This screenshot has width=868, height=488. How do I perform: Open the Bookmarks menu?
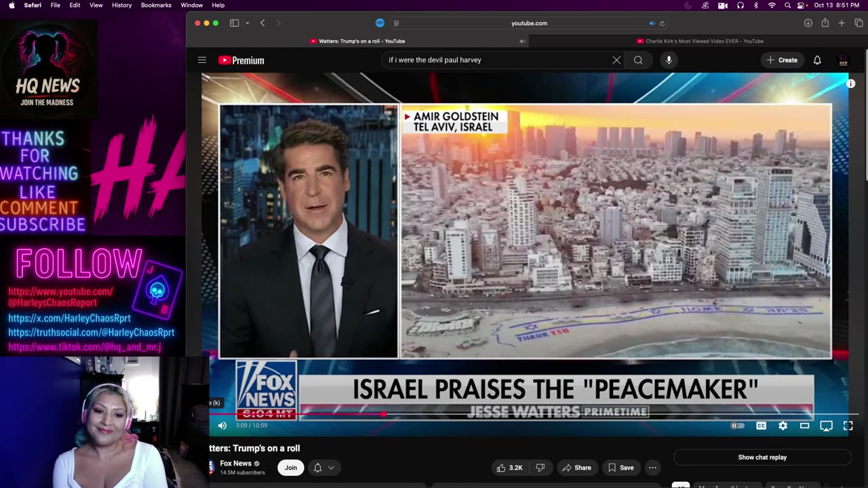point(156,5)
